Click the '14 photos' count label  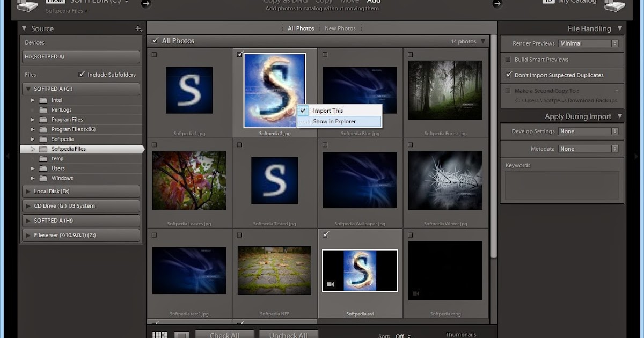point(464,41)
